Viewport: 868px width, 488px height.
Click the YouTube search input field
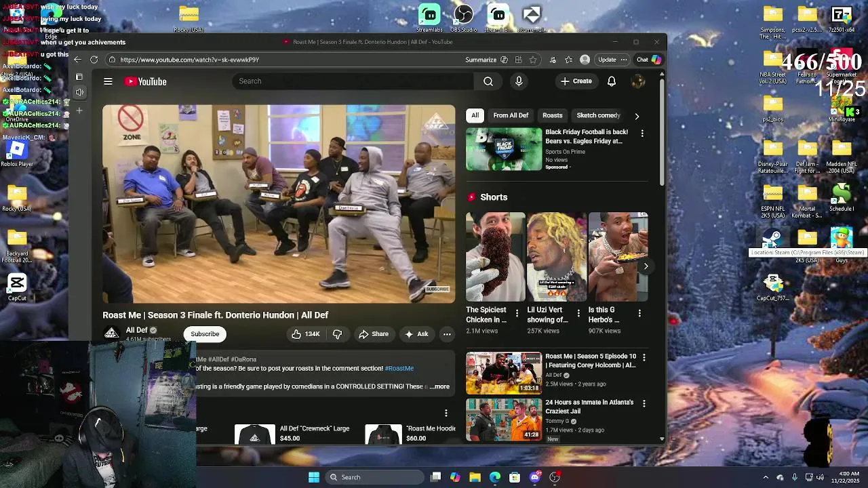353,81
